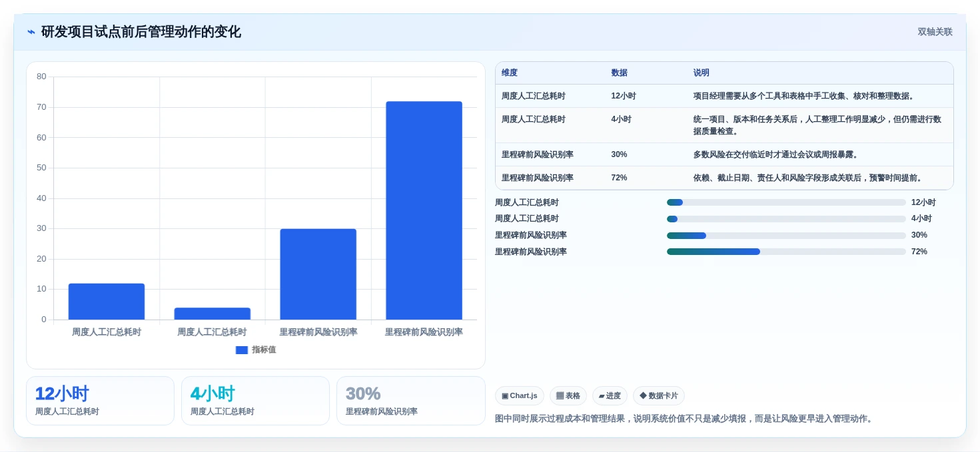Viewport: 980px width, 452px height.
Task: Click the y-axis tick label 50
Action: point(41,168)
